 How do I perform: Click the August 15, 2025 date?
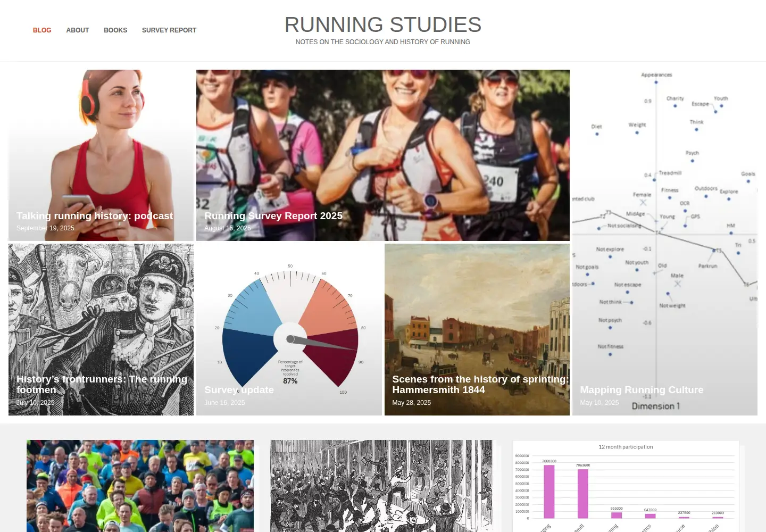tap(228, 228)
